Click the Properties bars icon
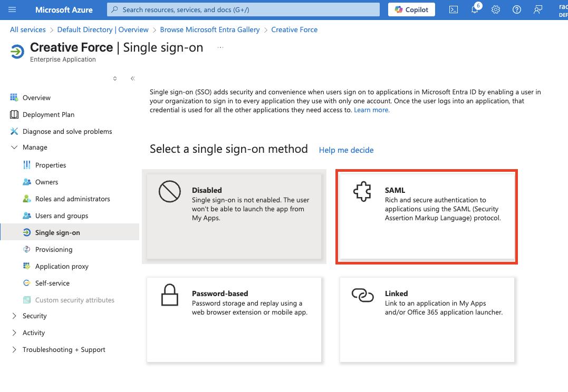Image resolution: width=568 pixels, height=392 pixels. [x=27, y=165]
